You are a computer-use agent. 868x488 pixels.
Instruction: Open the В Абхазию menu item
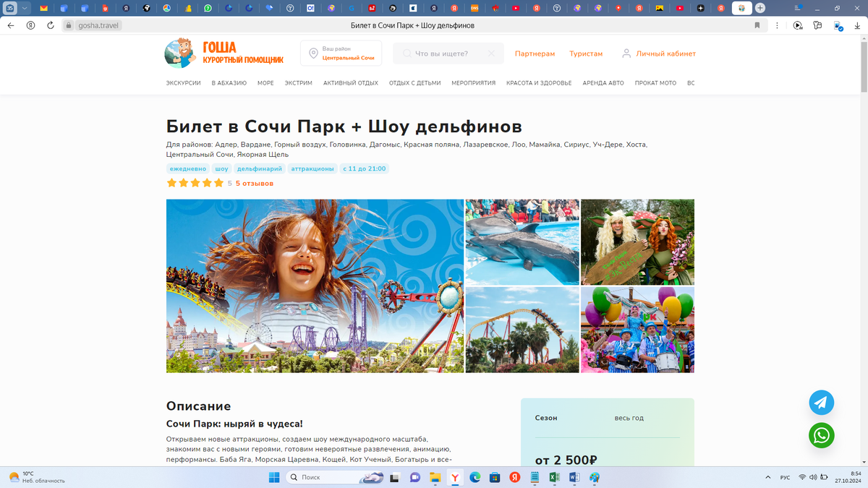point(229,83)
